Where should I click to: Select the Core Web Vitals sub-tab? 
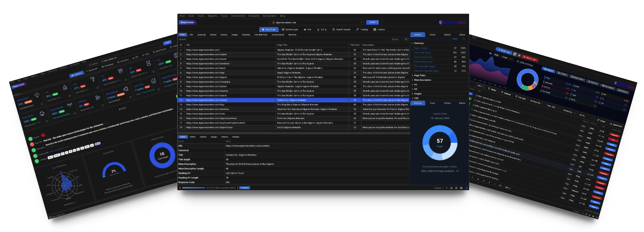[x=261, y=34]
